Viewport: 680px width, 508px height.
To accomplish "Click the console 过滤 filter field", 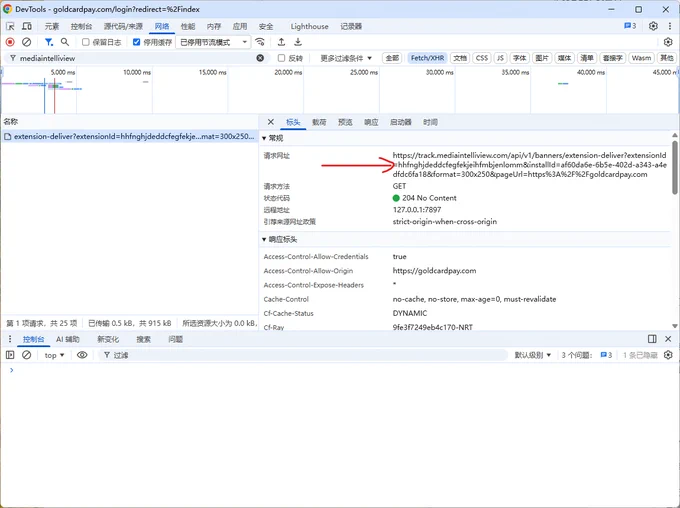I will (304, 355).
